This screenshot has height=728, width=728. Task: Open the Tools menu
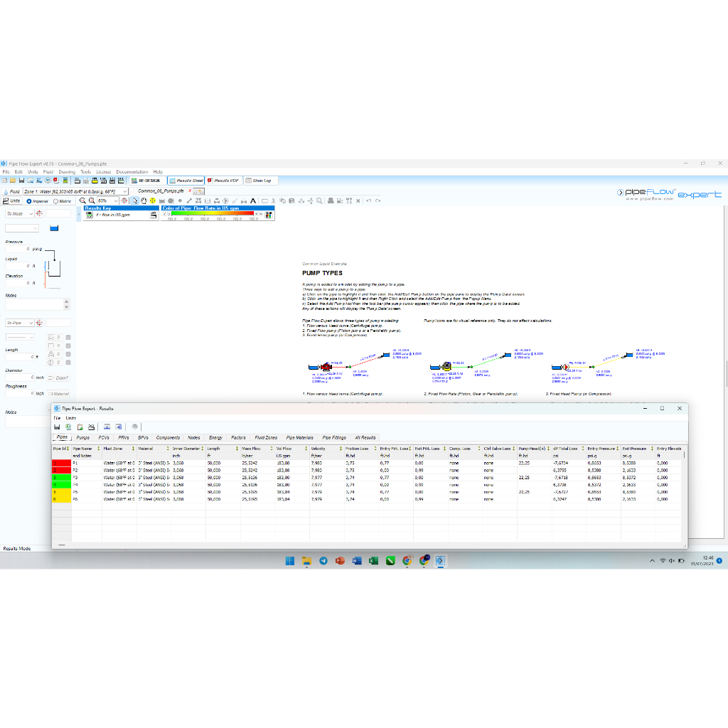86,172
